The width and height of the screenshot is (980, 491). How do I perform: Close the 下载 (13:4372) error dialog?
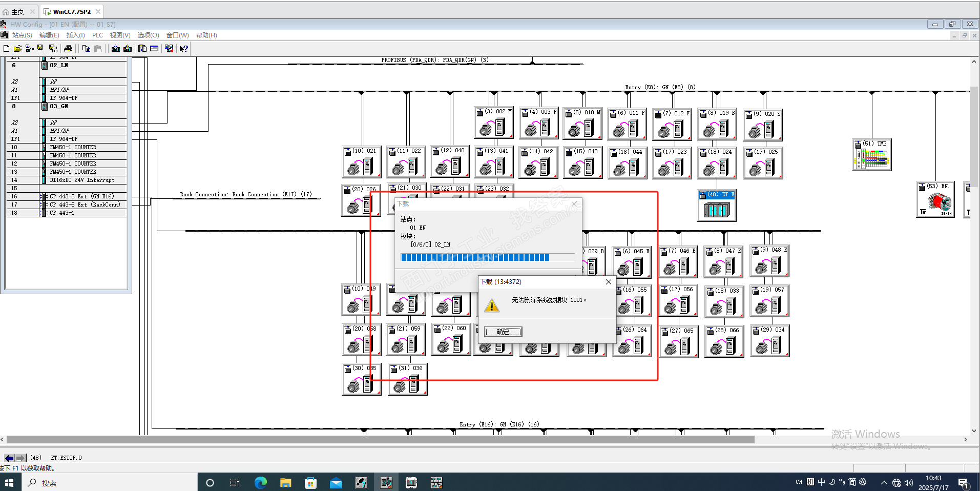click(x=608, y=282)
